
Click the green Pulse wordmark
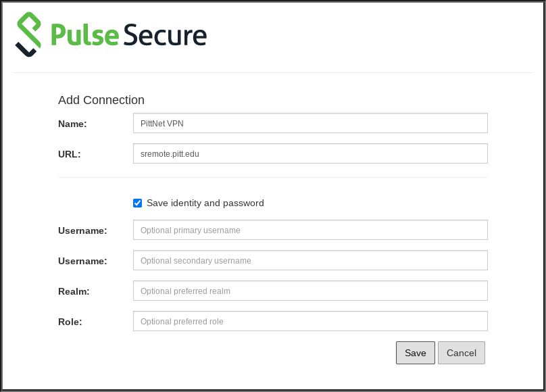pyautogui.click(x=84, y=35)
